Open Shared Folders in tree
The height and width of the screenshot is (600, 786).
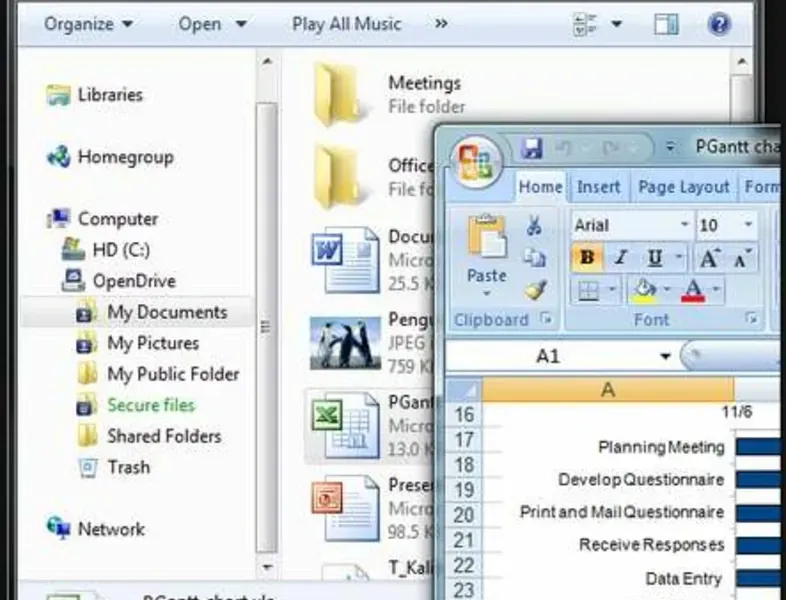149,436
